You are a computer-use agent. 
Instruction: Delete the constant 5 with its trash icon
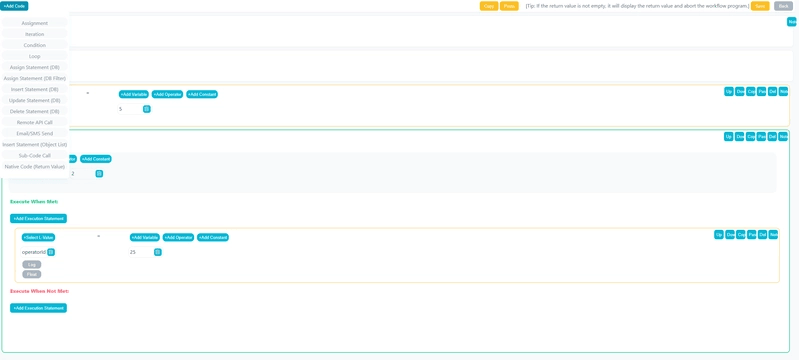[147, 109]
